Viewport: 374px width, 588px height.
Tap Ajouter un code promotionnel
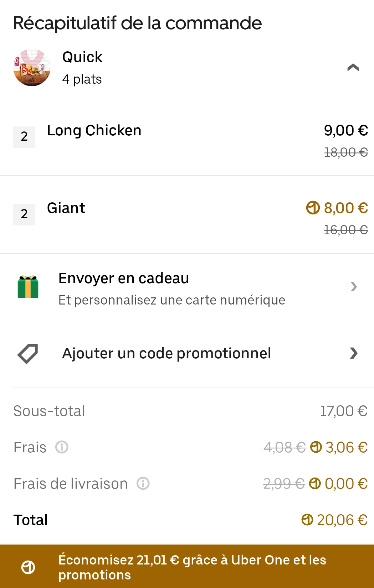166,353
